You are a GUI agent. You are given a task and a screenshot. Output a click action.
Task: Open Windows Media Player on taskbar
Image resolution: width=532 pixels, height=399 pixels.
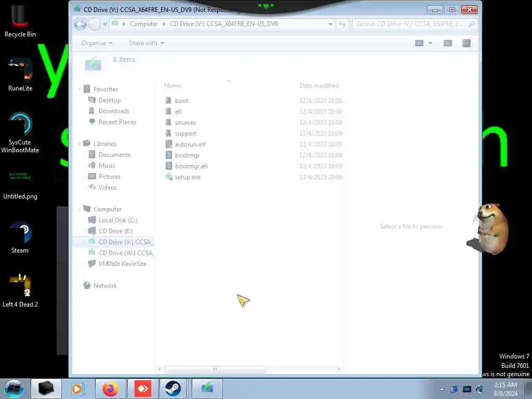tap(77, 389)
